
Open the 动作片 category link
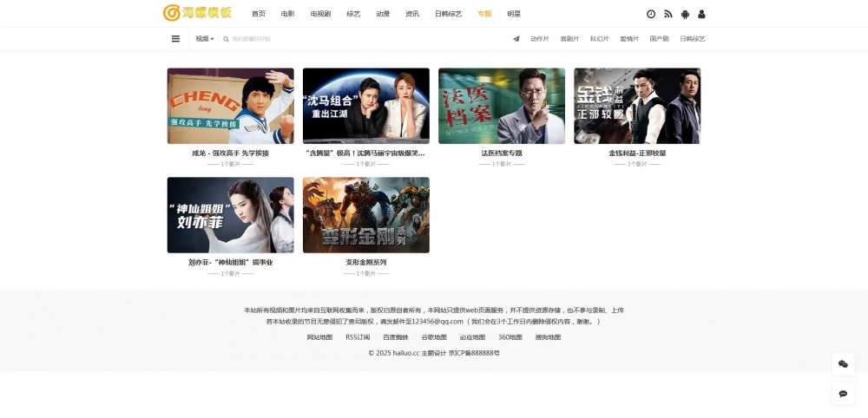tap(540, 39)
